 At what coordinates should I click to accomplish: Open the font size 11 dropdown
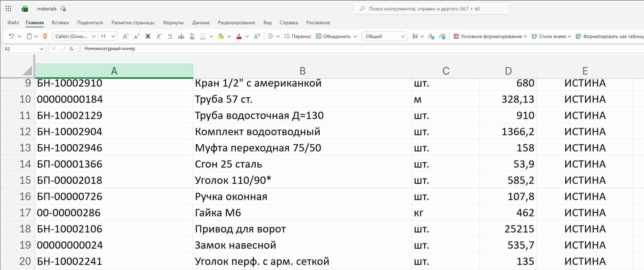click(113, 36)
